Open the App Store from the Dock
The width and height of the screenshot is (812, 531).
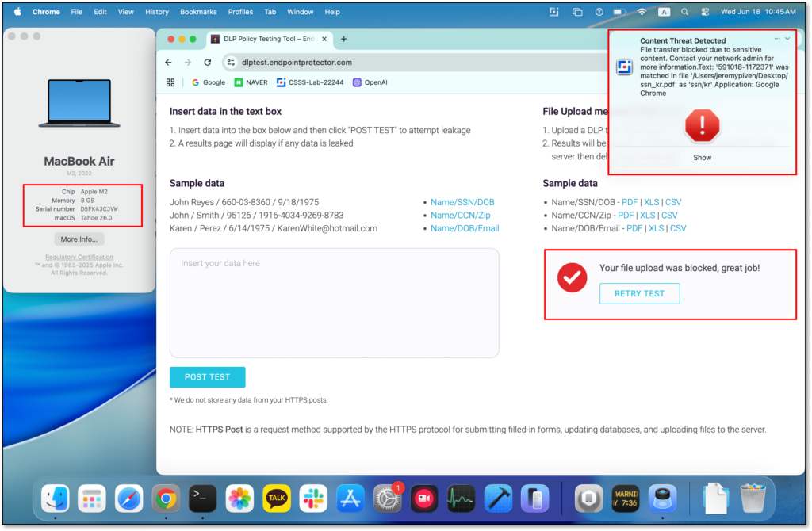[x=350, y=499]
